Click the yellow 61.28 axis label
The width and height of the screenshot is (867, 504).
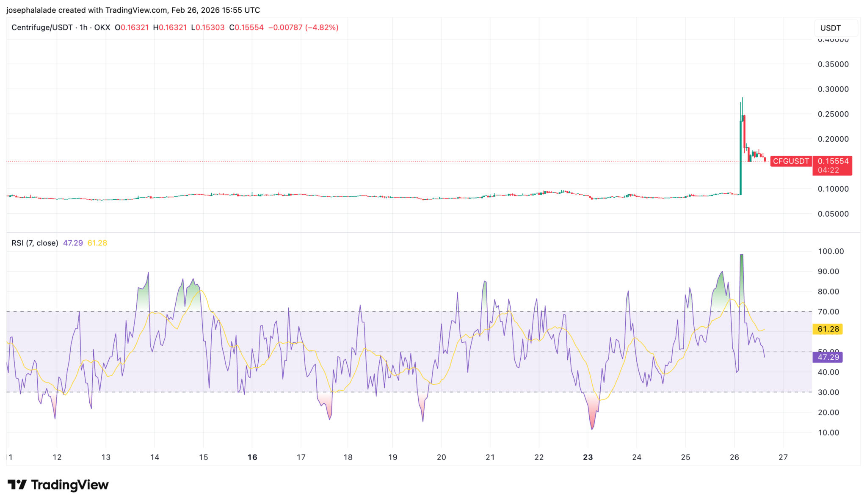[x=828, y=329]
